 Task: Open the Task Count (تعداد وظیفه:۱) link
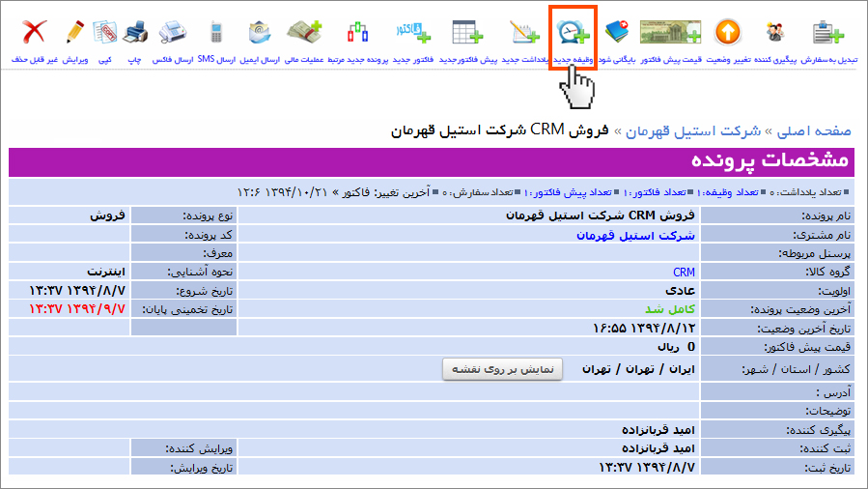[727, 192]
